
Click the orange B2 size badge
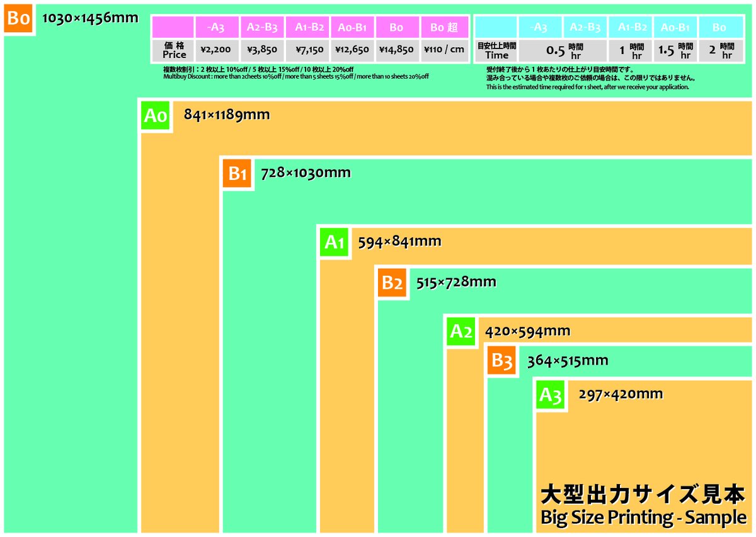coord(392,283)
